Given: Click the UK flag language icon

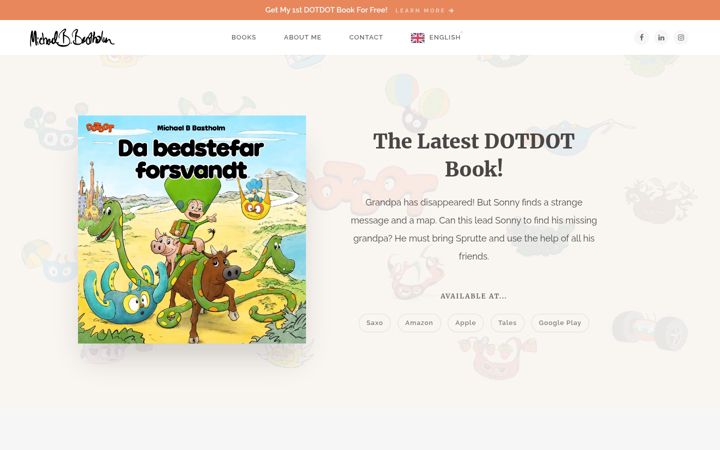Looking at the screenshot, I should point(417,38).
